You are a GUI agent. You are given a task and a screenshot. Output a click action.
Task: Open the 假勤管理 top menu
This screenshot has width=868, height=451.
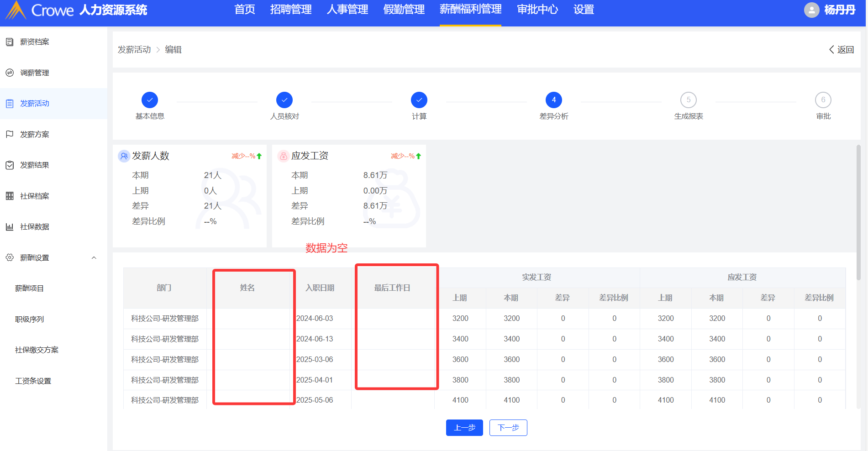coord(404,10)
